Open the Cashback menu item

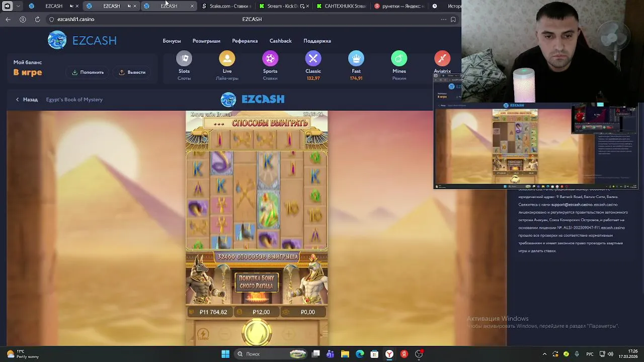(x=280, y=41)
